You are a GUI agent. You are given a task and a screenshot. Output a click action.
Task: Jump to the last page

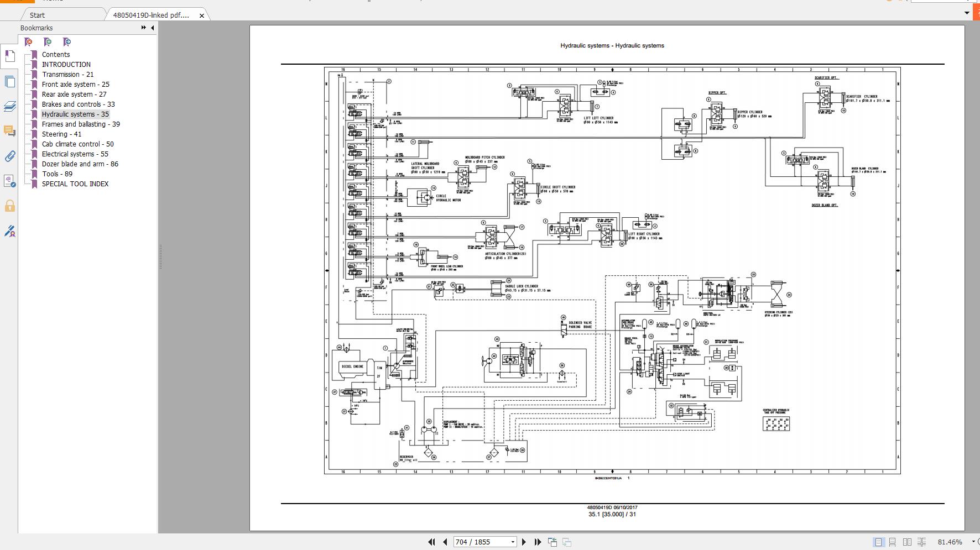[x=537, y=542]
